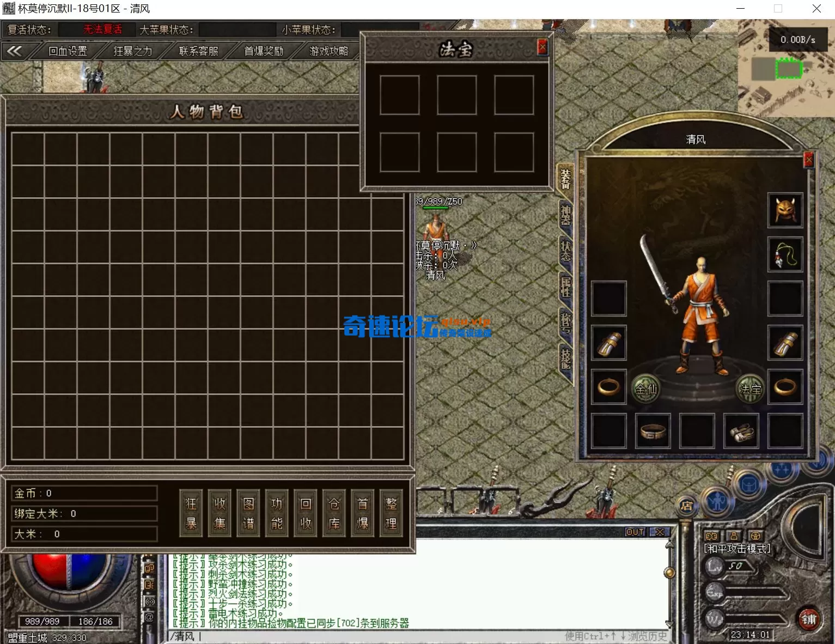This screenshot has width=835, height=644.
Task: Click the necklace equipment slot
Action: (x=785, y=254)
